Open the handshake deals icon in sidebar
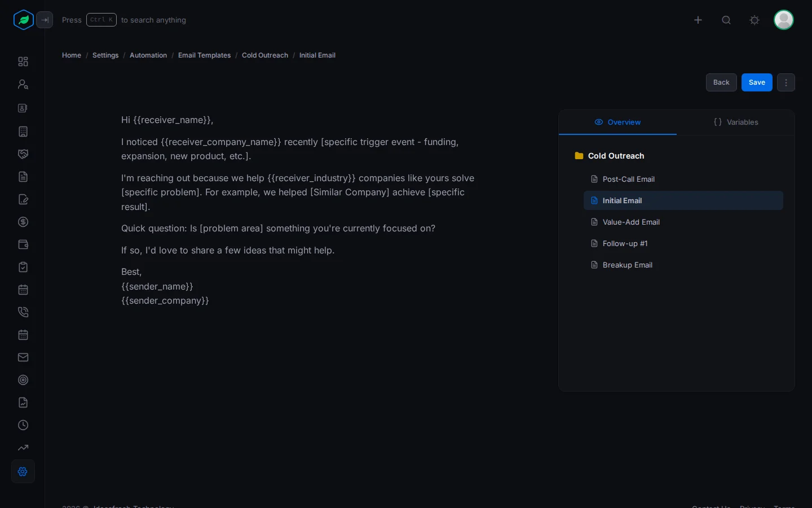 (x=23, y=154)
